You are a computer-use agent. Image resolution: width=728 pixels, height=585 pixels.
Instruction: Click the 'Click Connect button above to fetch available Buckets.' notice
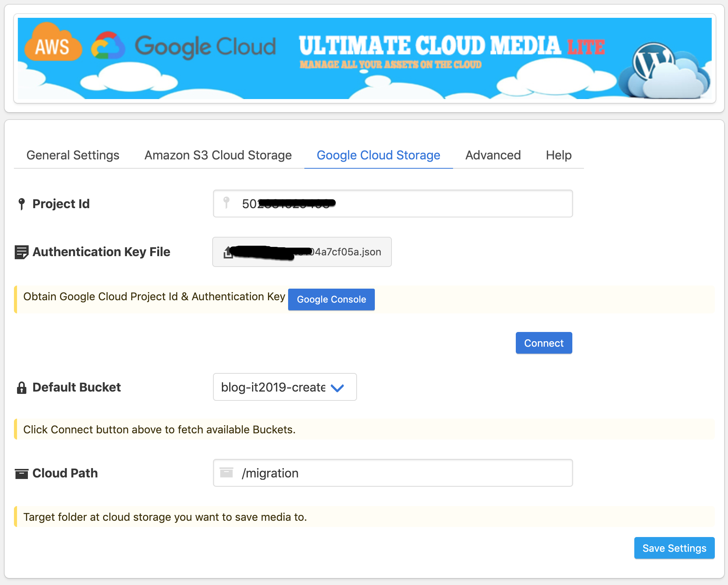pyautogui.click(x=159, y=429)
